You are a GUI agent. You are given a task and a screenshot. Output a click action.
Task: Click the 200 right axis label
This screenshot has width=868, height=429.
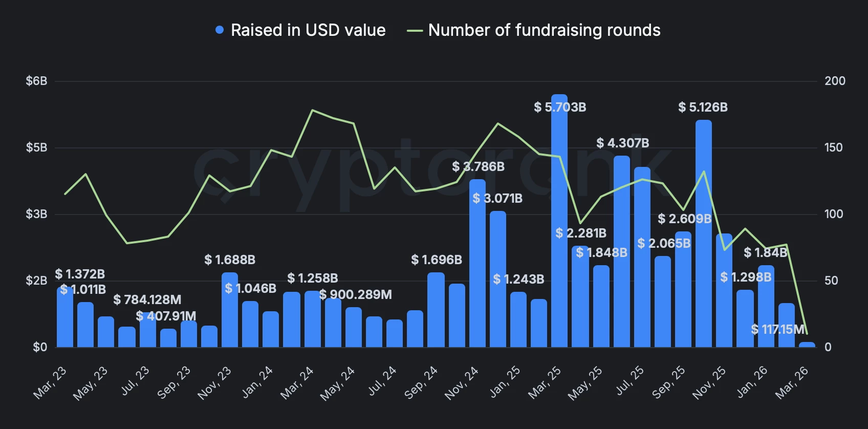click(835, 81)
